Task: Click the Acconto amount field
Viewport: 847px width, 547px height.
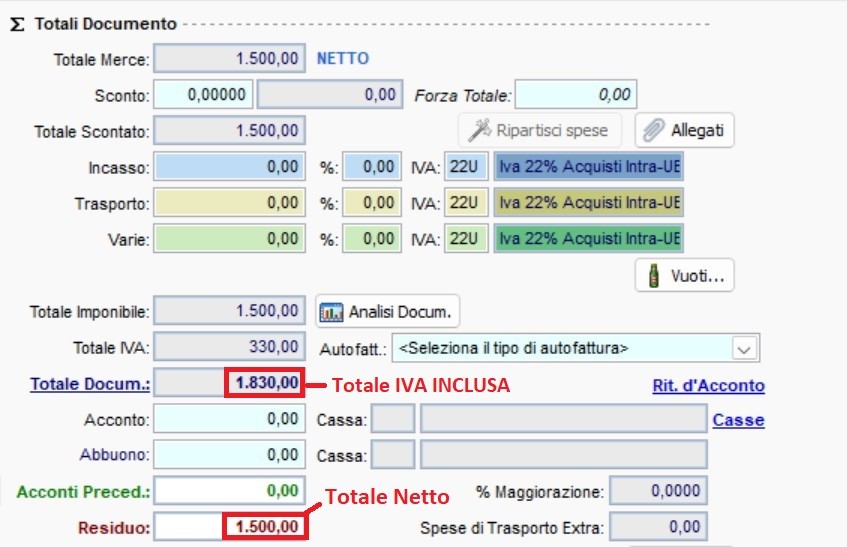Action: coord(230,420)
